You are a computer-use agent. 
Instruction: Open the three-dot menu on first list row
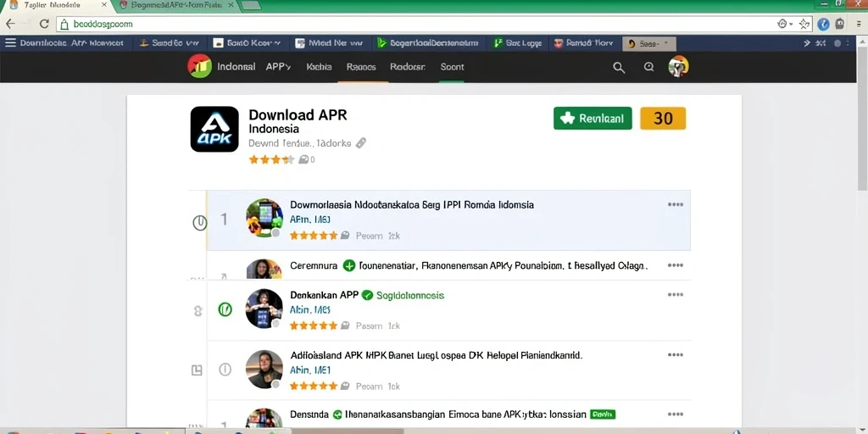(x=676, y=204)
